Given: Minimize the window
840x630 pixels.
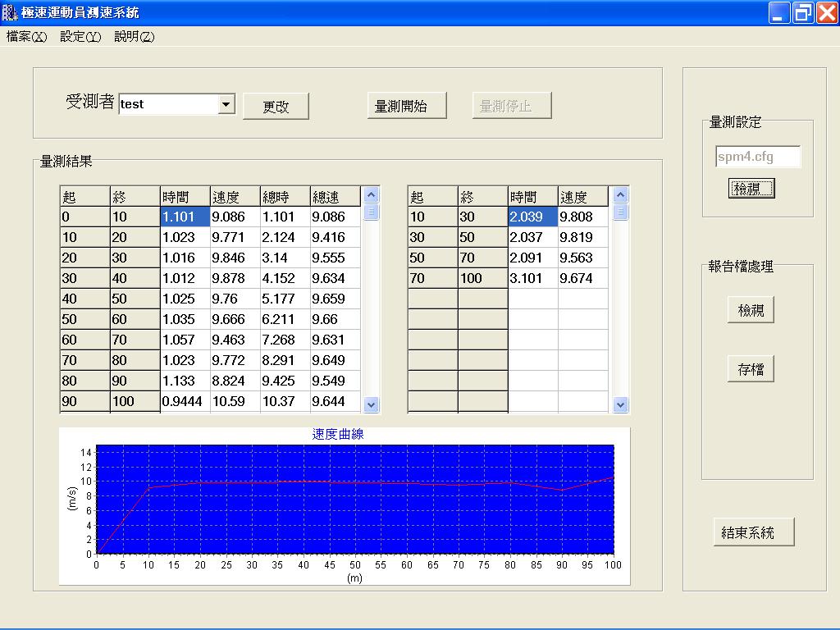Looking at the screenshot, I should [x=779, y=12].
